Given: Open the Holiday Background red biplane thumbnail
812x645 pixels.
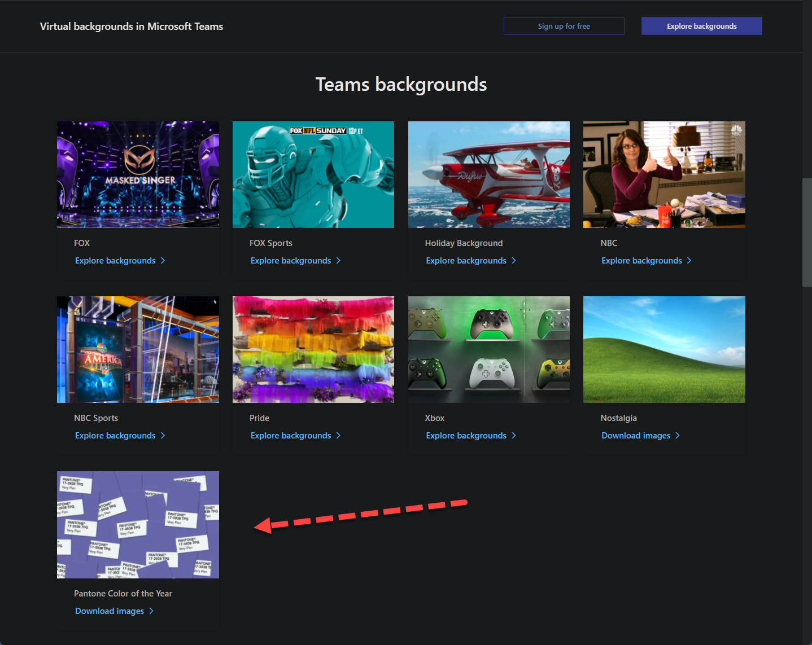Looking at the screenshot, I should (x=489, y=174).
